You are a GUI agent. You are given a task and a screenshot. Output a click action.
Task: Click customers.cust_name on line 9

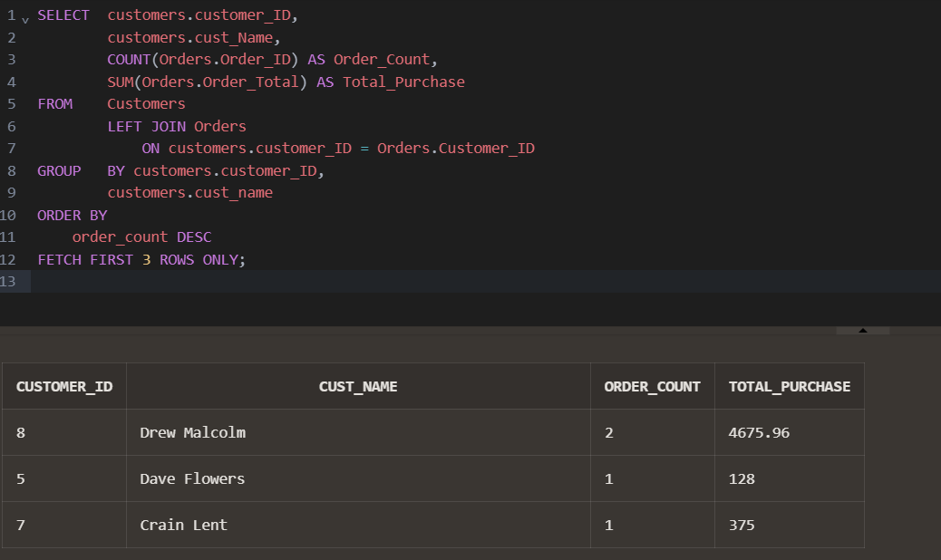[189, 192]
